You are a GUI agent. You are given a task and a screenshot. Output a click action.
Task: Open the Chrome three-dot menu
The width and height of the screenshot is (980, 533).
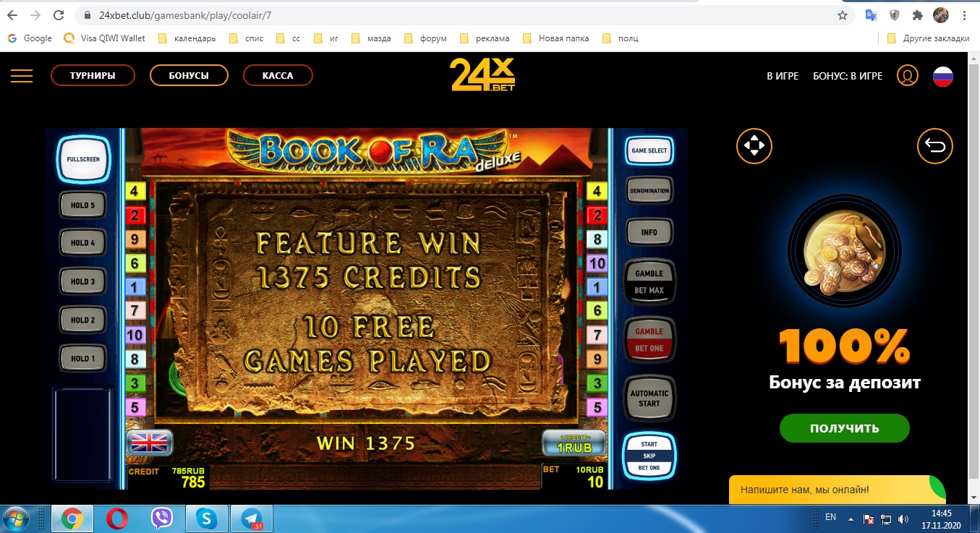pyautogui.click(x=964, y=15)
